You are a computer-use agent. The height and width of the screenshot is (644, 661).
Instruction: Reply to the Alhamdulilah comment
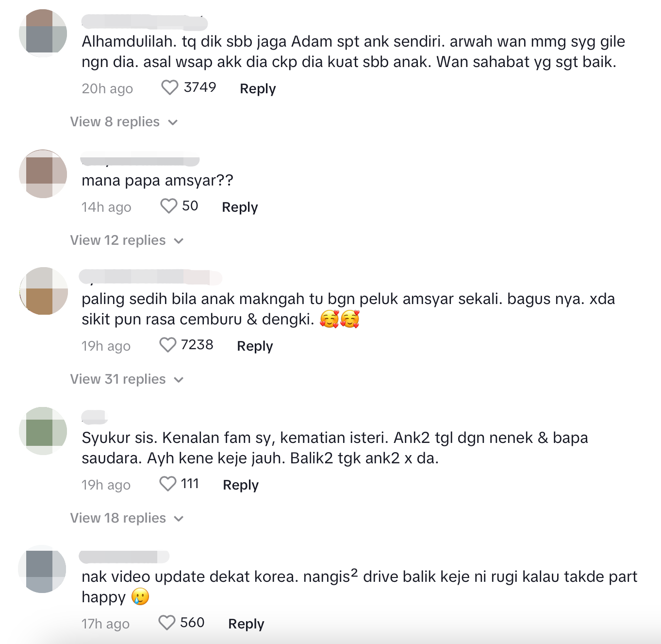(x=258, y=89)
